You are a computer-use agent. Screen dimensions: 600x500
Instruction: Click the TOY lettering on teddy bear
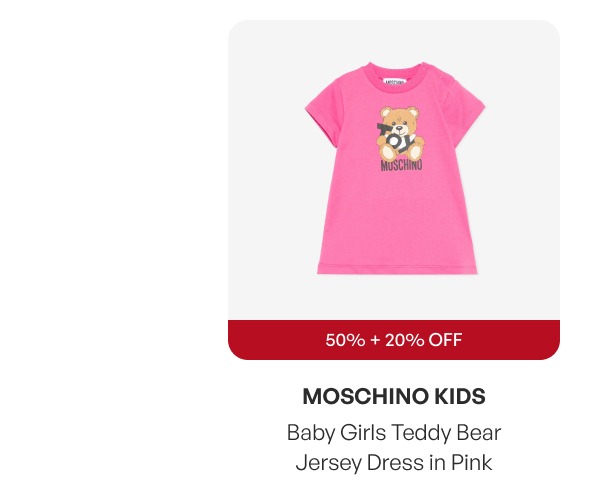[x=395, y=137]
